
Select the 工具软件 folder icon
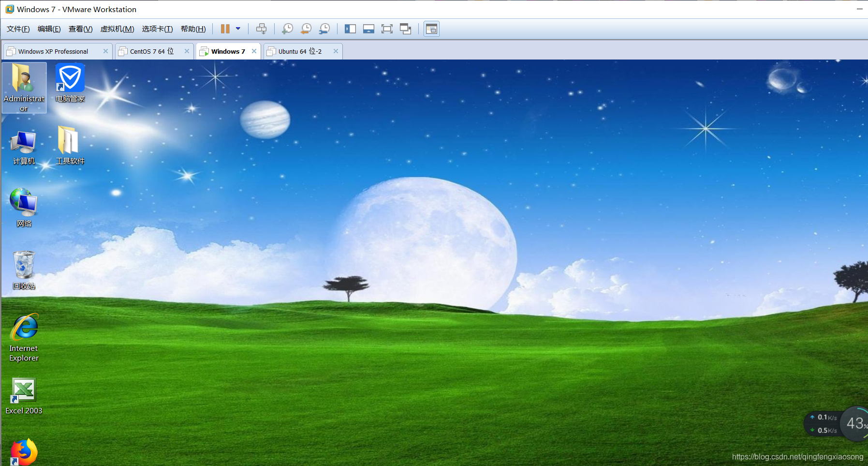point(70,145)
